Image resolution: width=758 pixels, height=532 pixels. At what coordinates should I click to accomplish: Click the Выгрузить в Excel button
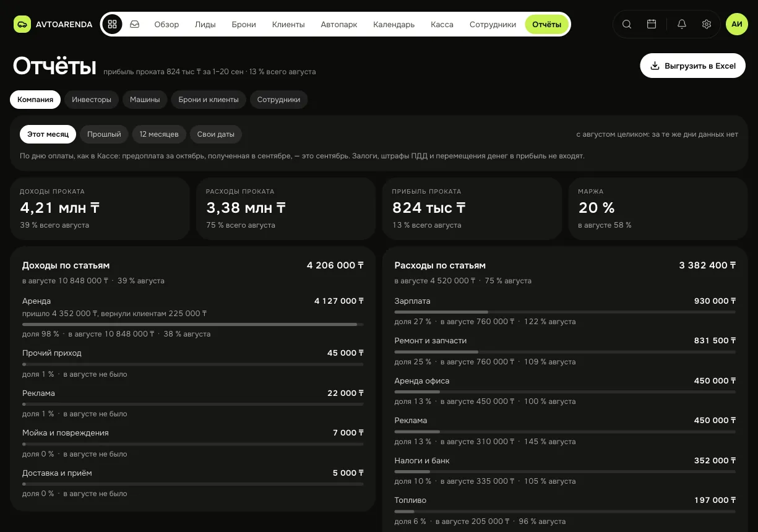[x=693, y=66]
